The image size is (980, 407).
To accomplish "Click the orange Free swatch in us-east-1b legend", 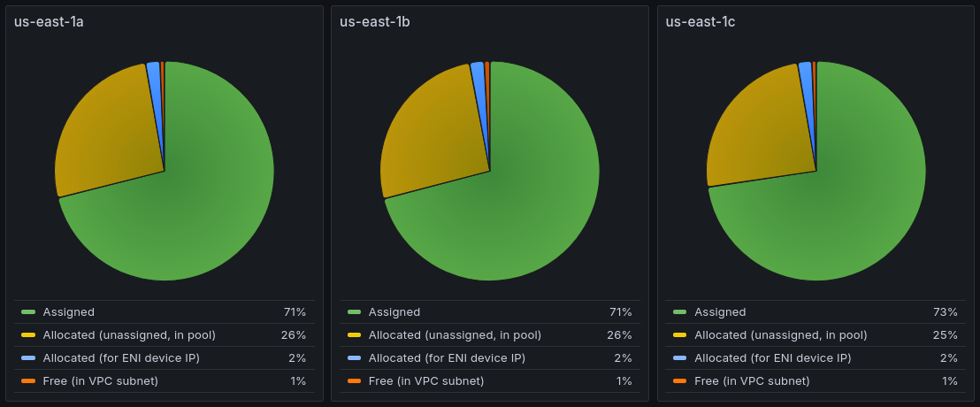I will pos(355,380).
